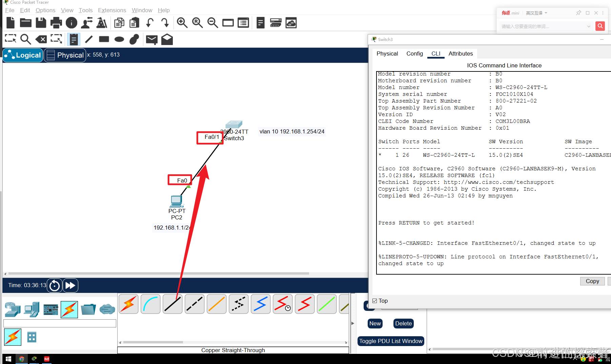Click the Copy icon in toolbar

click(x=119, y=23)
